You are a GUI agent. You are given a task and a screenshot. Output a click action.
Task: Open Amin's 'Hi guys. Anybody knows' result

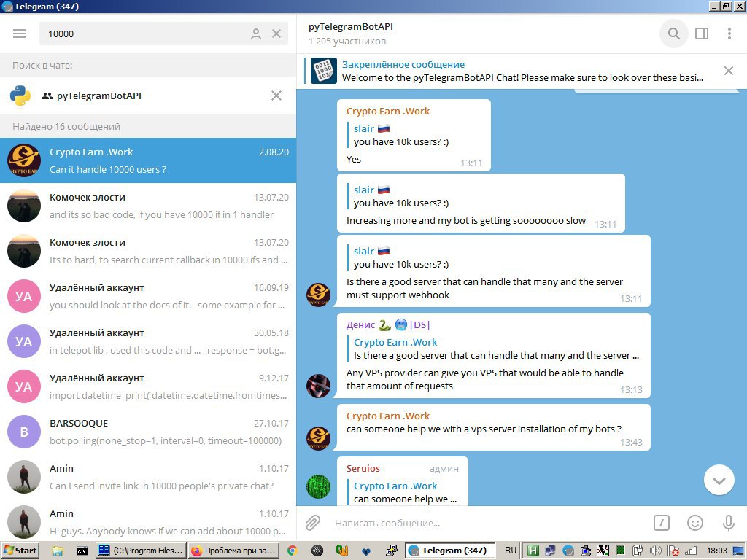[148, 522]
